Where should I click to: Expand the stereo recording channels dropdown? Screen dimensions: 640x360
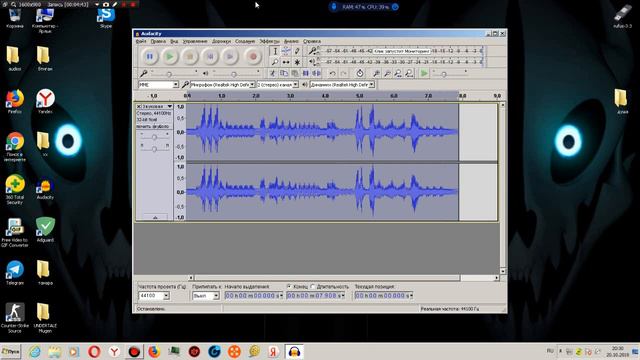(296, 85)
